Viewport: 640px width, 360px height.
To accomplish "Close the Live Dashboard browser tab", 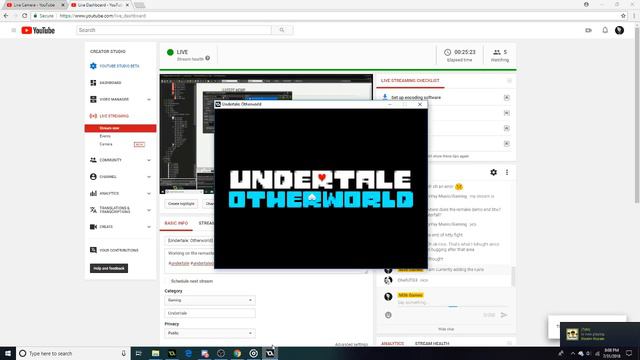I will pyautogui.click(x=127, y=5).
